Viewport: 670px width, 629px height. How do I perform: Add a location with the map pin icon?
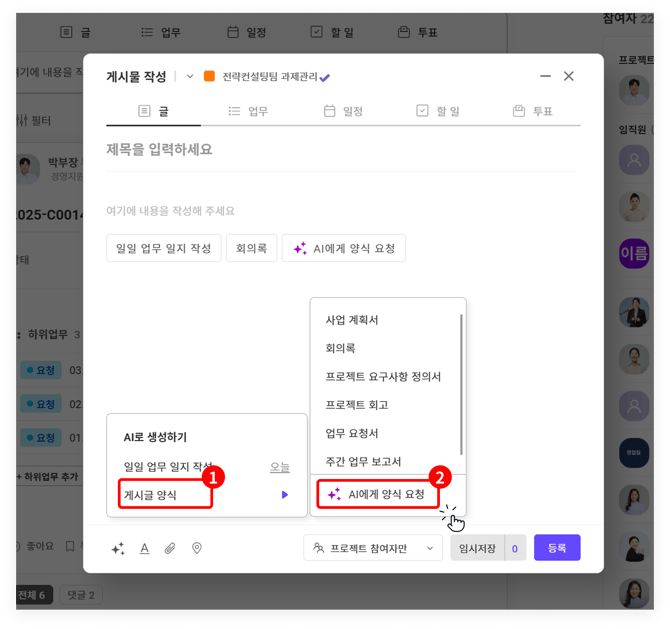click(197, 548)
